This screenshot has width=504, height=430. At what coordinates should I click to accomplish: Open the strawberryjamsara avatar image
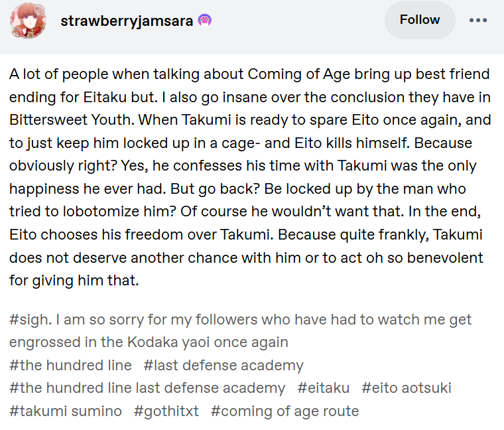point(29,21)
